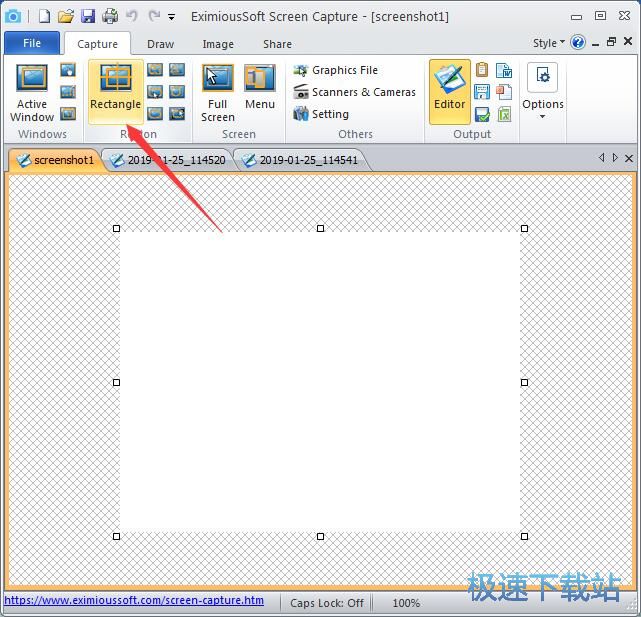Click the Options gear icon

[x=542, y=77]
